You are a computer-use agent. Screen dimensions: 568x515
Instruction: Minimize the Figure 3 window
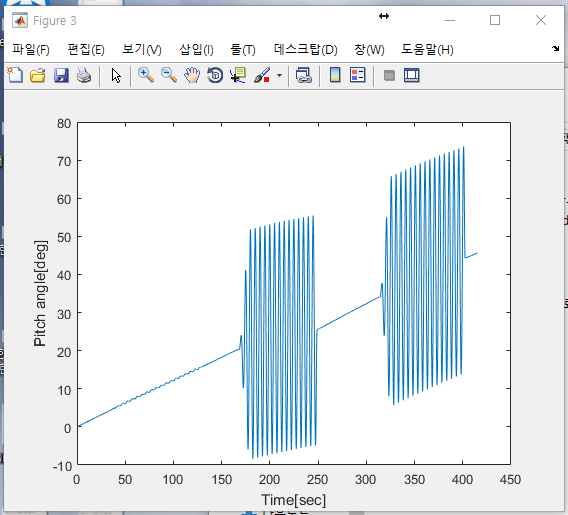click(450, 20)
